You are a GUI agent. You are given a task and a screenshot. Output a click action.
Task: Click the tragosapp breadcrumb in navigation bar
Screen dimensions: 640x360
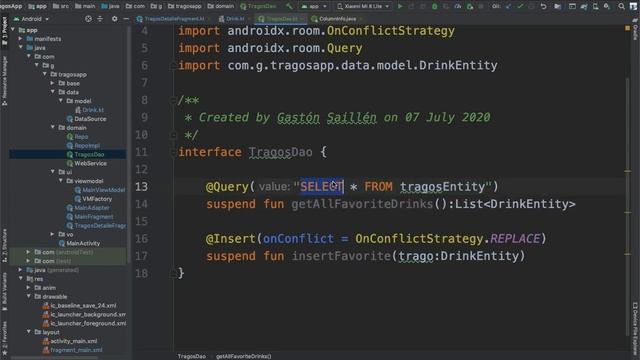point(184,6)
